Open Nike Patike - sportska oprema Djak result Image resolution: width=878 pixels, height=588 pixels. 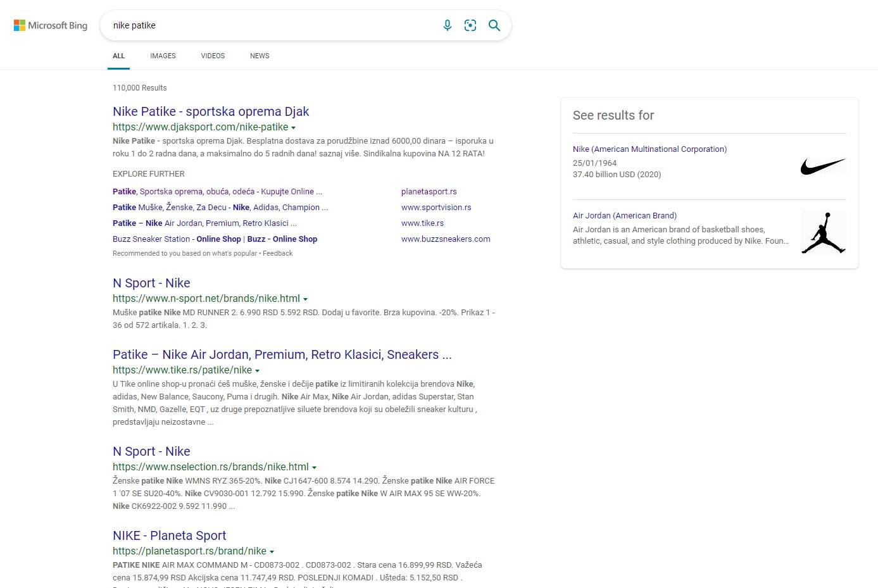coord(211,111)
